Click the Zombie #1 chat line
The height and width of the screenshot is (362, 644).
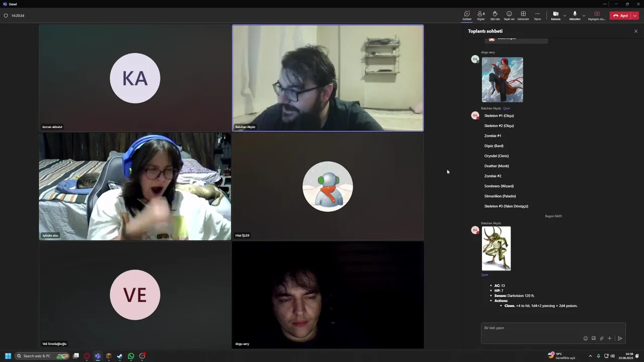point(493,136)
